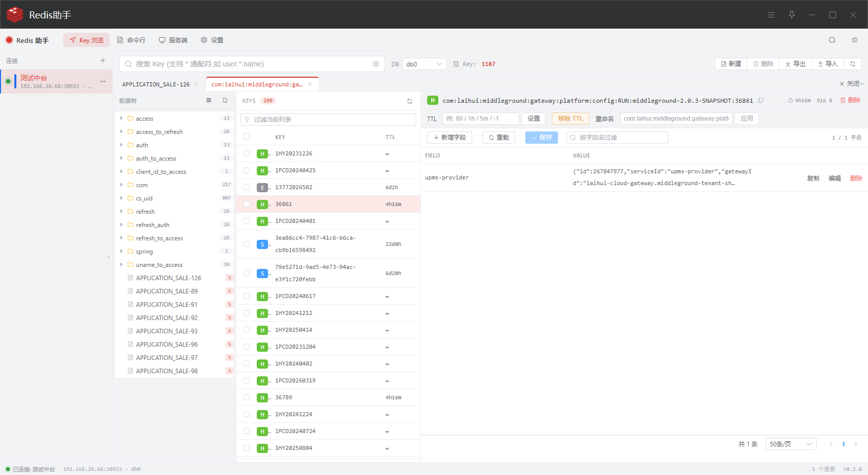868x475 pixels.
Task: Toggle select-all checkbox in KEYS header
Action: click(x=247, y=137)
